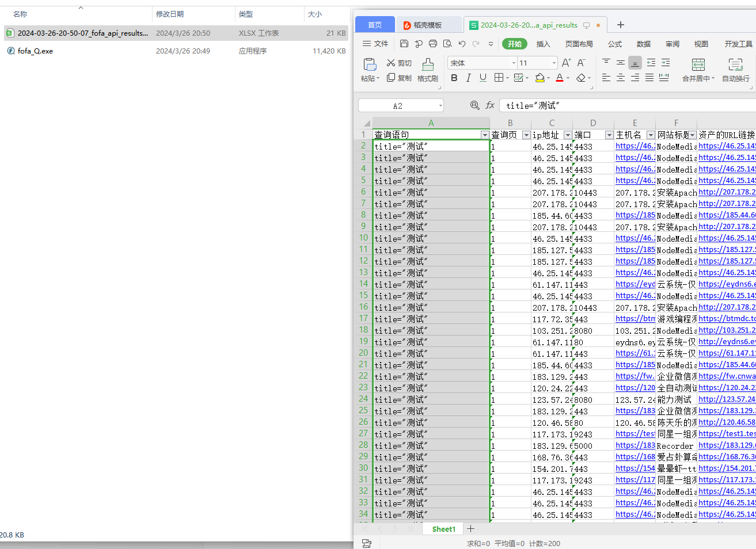756x549 pixels.
Task: Switch to the 插入 ribbon tab
Action: [543, 44]
